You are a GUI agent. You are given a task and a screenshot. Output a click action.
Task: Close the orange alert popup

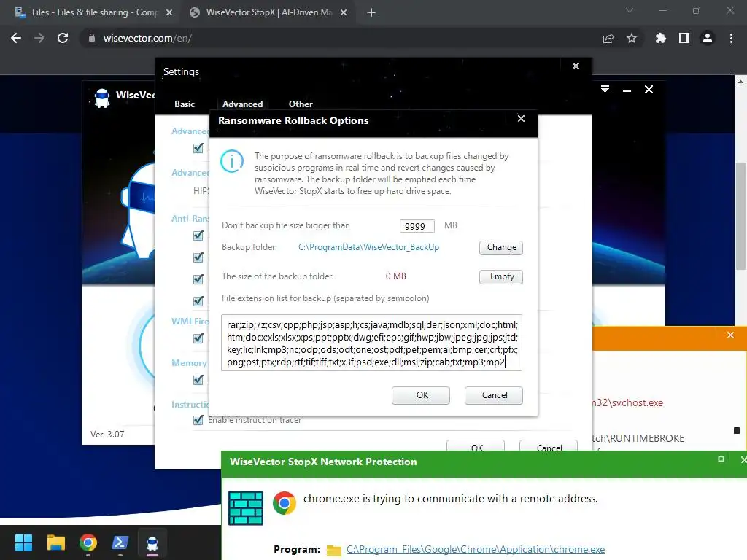click(x=730, y=335)
